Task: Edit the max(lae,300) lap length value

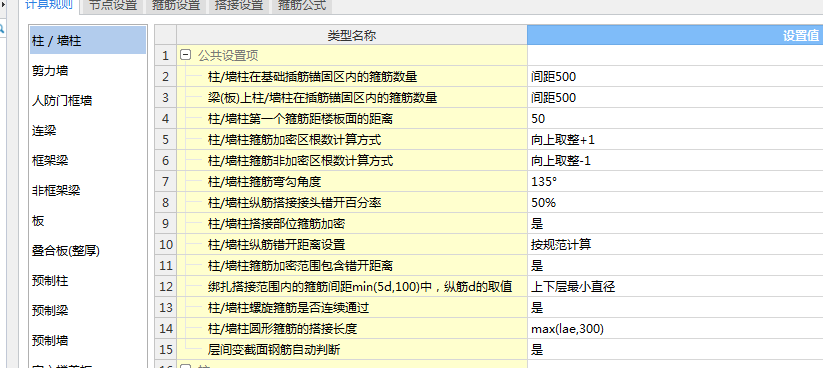Action: click(675, 329)
